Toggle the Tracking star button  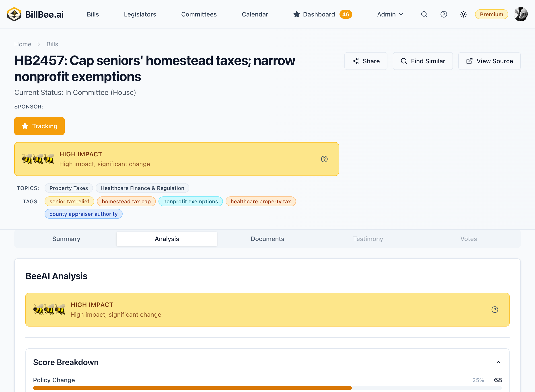pos(39,126)
